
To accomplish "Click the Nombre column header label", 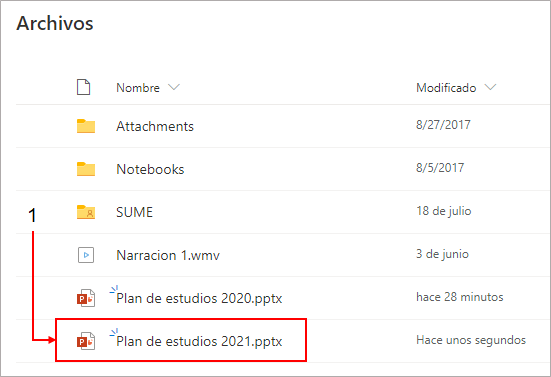I will pyautogui.click(x=138, y=87).
